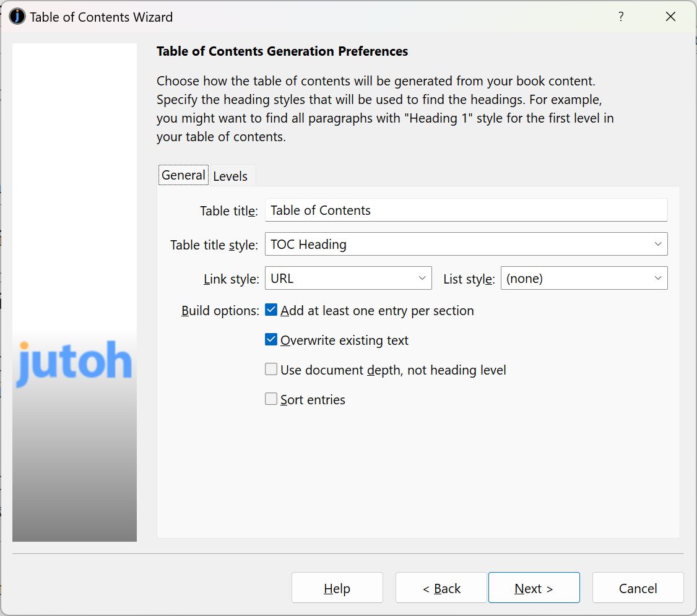Viewport: 697px width, 616px height.
Task: Click the Next button
Action: pyautogui.click(x=534, y=588)
